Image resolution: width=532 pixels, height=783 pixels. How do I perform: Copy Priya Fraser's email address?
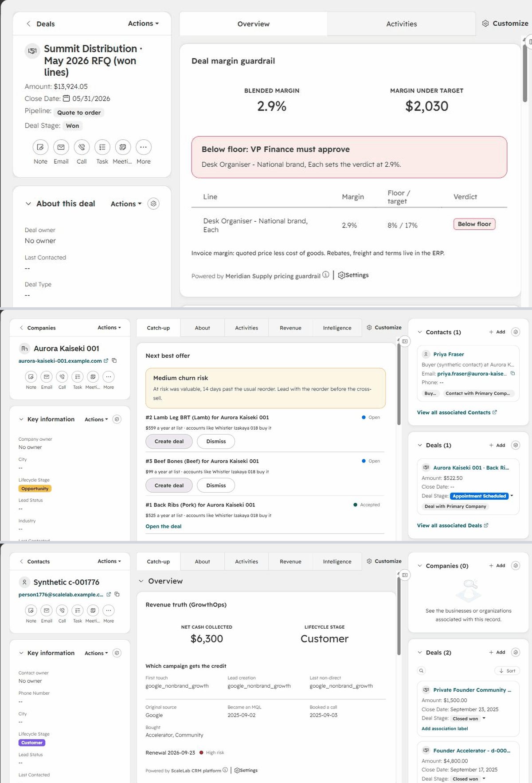513,373
